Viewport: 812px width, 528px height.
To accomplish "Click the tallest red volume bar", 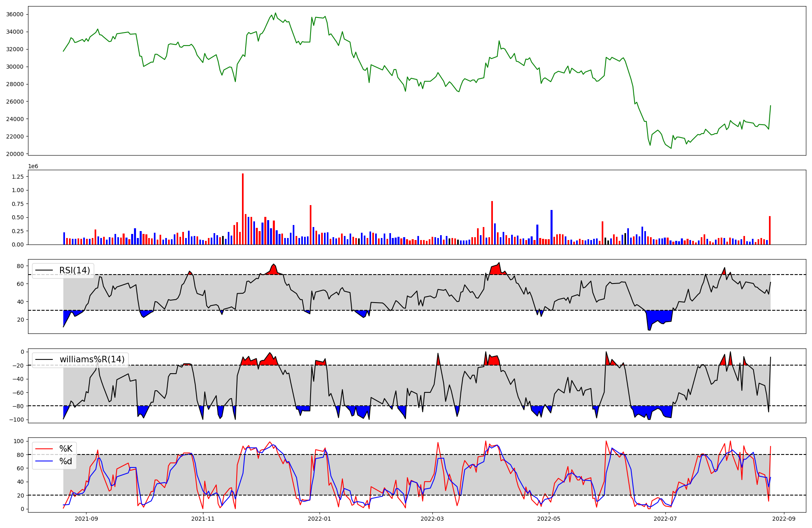I will click(243, 209).
